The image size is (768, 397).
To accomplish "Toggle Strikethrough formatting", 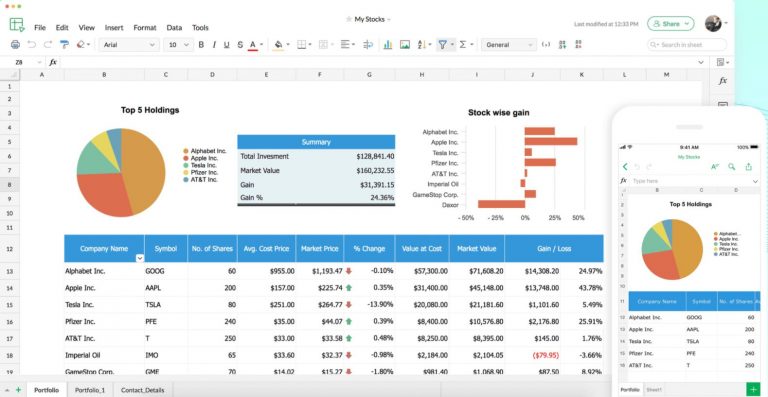I will point(240,45).
